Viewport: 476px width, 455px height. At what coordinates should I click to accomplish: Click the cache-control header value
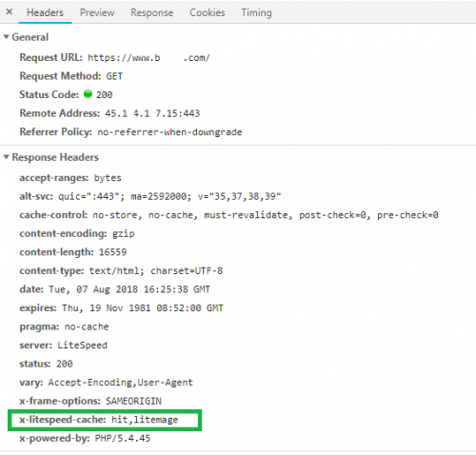point(266,215)
